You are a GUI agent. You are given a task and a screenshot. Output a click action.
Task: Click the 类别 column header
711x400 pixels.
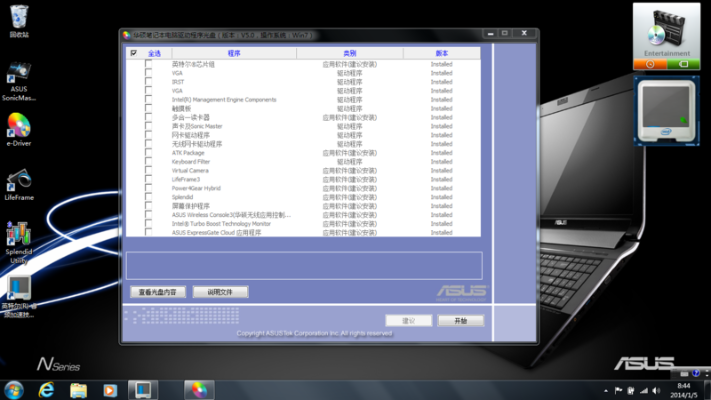[x=349, y=53]
